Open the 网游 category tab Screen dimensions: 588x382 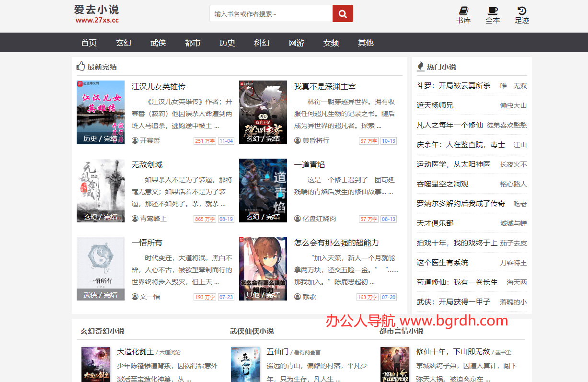pyautogui.click(x=297, y=43)
